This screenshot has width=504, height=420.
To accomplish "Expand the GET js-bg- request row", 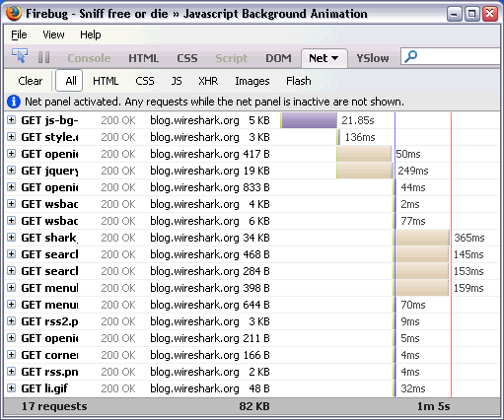I will [11, 120].
